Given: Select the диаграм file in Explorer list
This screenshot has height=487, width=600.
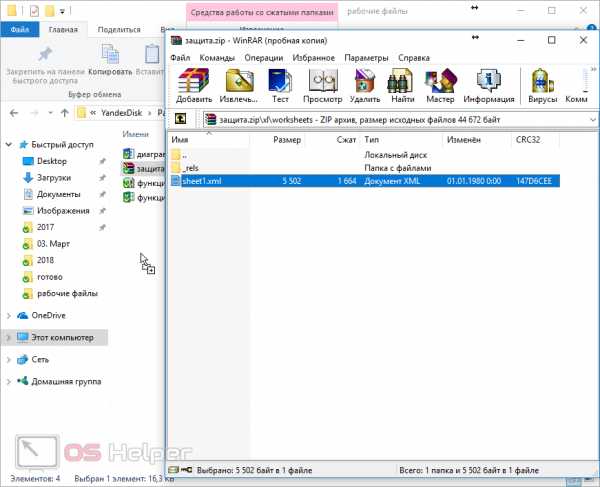Looking at the screenshot, I should pyautogui.click(x=144, y=154).
